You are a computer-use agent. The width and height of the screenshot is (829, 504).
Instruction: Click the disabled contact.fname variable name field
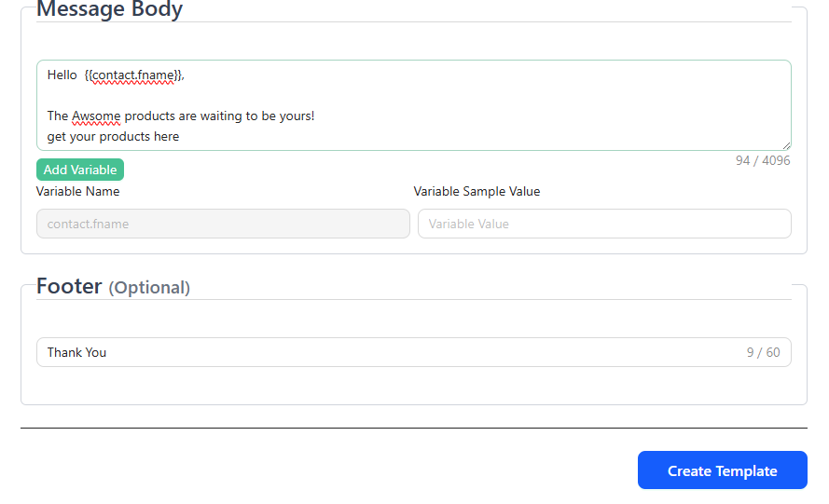point(223,224)
